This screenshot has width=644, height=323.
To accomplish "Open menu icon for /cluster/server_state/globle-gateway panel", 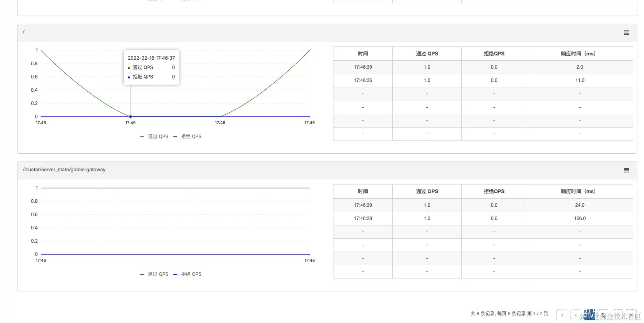I will pos(626,170).
